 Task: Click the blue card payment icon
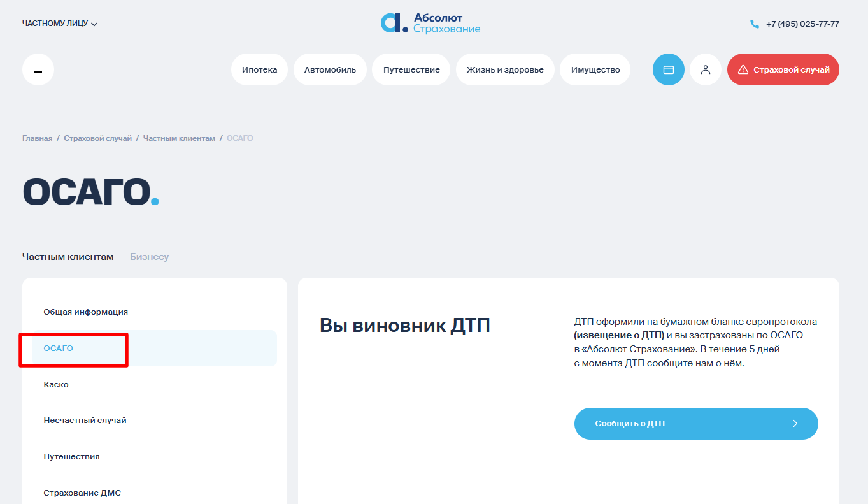(668, 70)
